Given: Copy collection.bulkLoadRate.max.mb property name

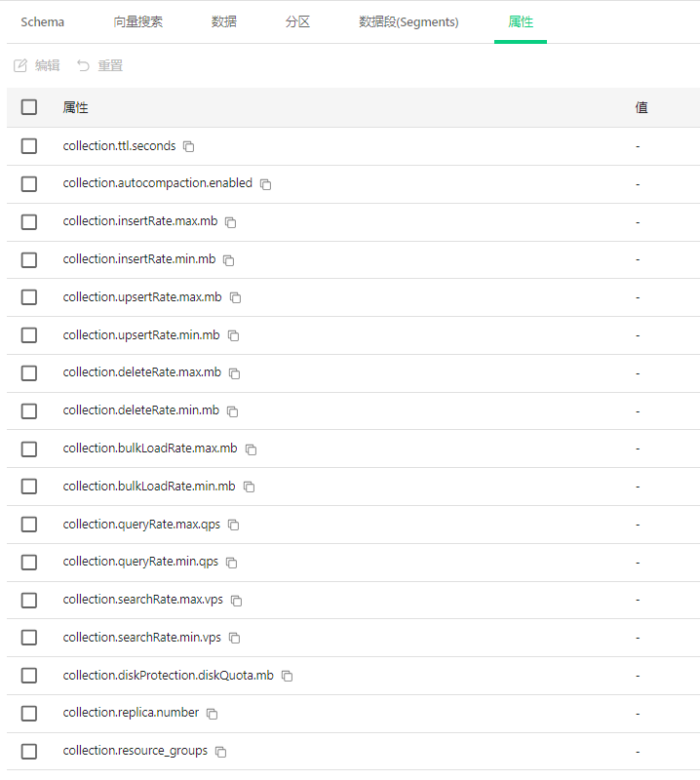Looking at the screenshot, I should coord(251,449).
